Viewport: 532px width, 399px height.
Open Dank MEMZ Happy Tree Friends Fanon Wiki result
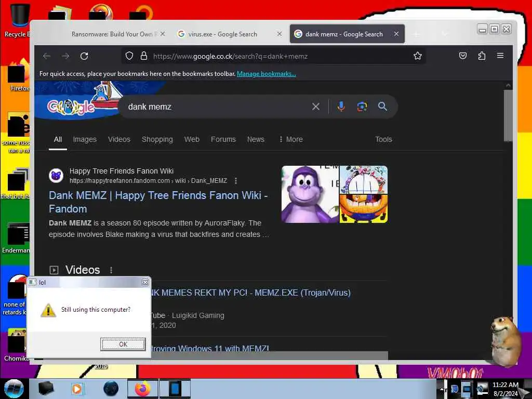pos(158,202)
